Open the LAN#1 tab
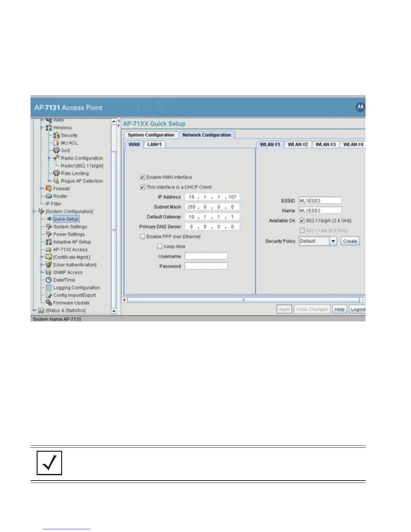Image resolution: width=411 pixels, height=532 pixels. (x=154, y=144)
